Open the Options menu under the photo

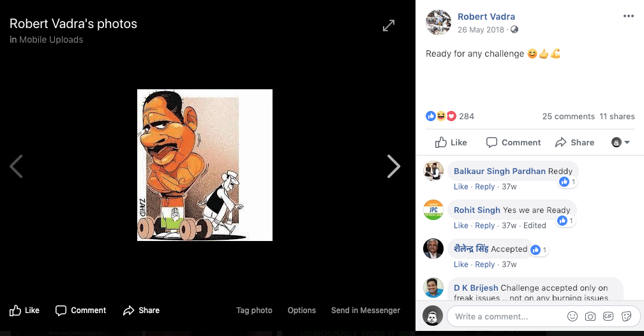pyautogui.click(x=301, y=310)
